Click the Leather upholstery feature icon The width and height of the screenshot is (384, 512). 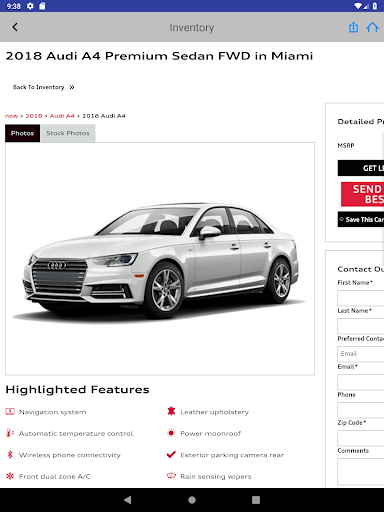pyautogui.click(x=171, y=411)
